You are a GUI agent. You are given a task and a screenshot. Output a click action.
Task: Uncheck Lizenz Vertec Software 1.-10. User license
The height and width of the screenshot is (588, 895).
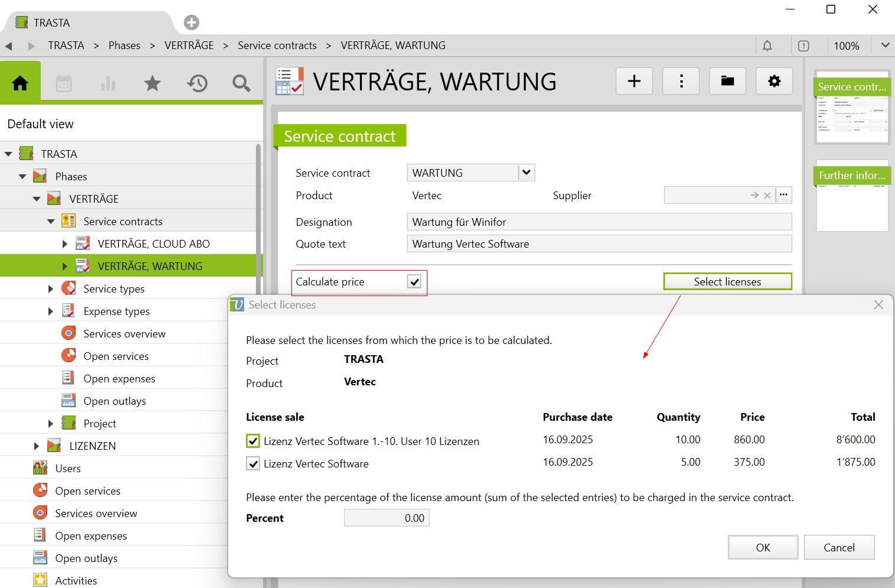253,441
